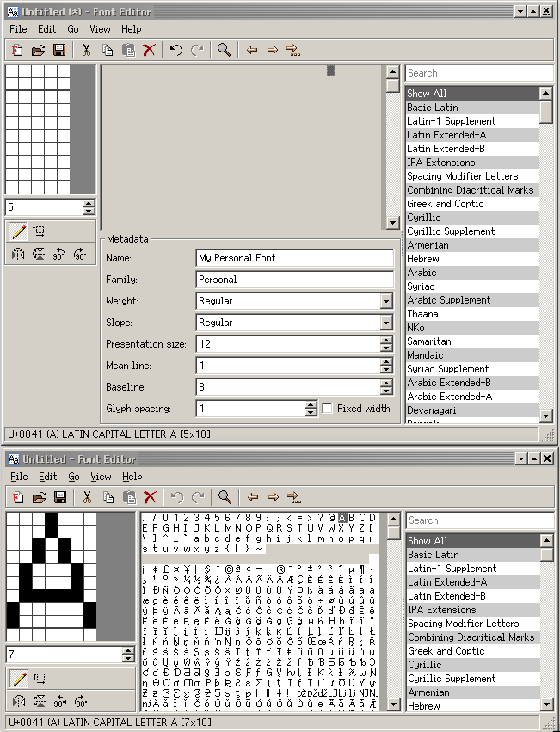Click the Name text field
Screen dimensions: 560x732
294,258
